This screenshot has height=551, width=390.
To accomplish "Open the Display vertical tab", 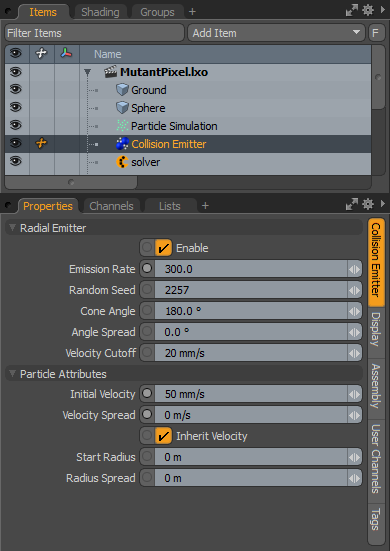I will 376,329.
